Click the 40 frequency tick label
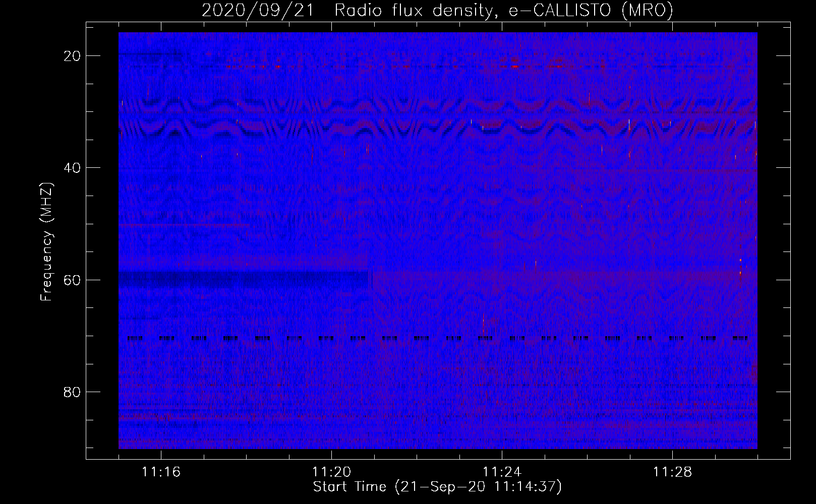The height and width of the screenshot is (504, 816). pos(73,168)
